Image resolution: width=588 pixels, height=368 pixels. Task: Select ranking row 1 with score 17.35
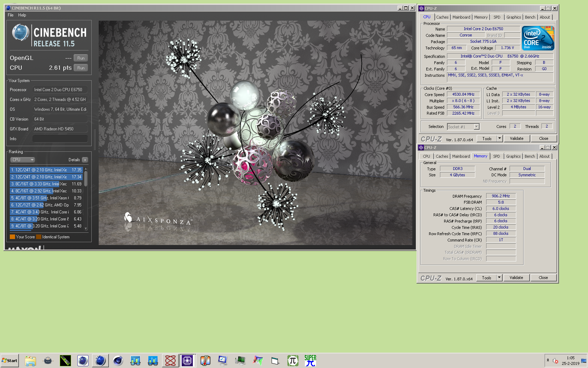(x=46, y=170)
